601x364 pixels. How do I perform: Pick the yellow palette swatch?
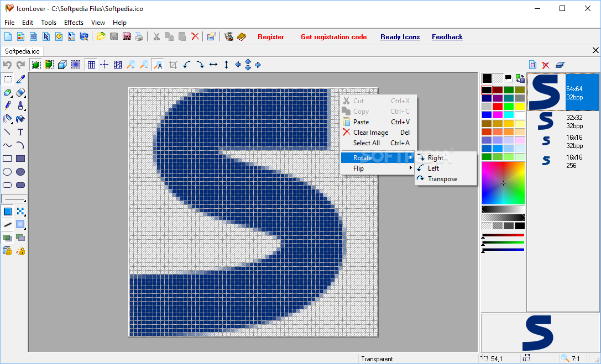pyautogui.click(x=520, y=107)
